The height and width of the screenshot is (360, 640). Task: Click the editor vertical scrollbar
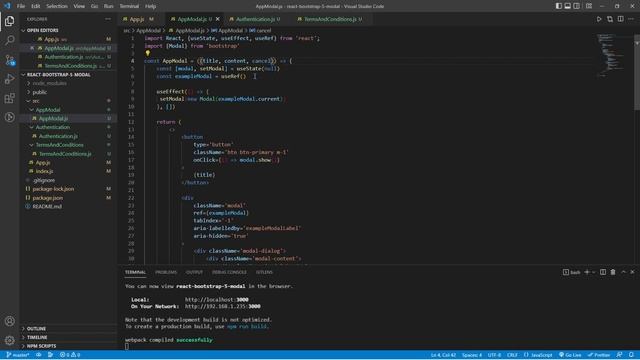[x=637, y=73]
